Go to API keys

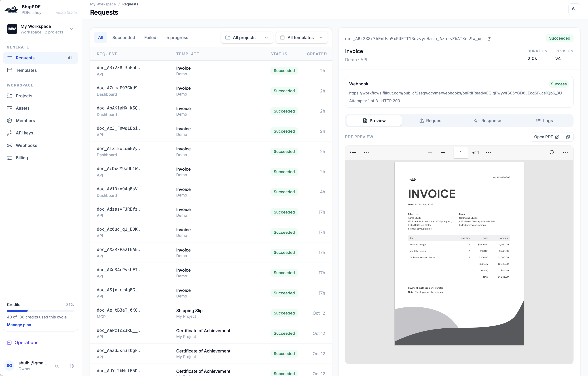tap(41, 133)
